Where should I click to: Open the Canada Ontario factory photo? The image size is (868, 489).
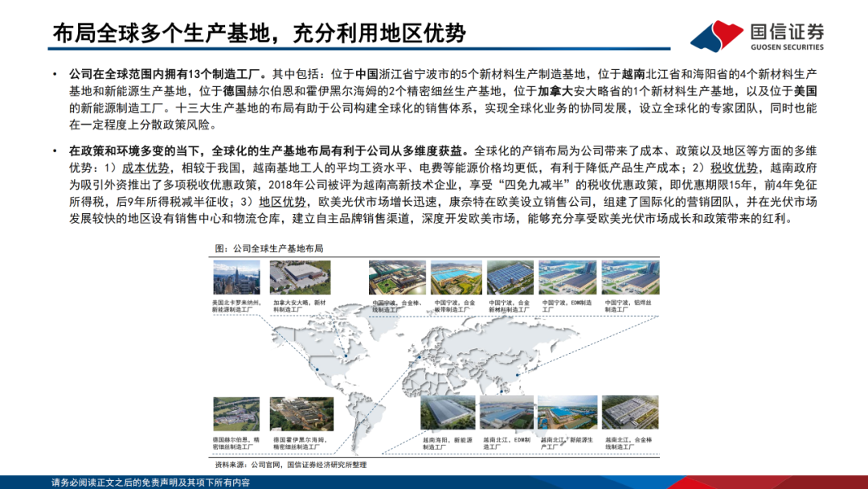300,277
